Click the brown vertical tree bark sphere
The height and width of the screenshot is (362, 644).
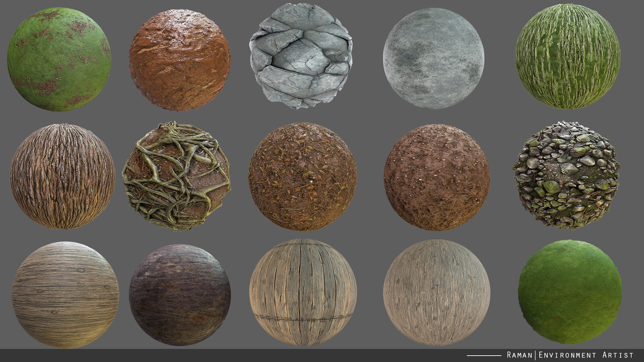point(62,177)
